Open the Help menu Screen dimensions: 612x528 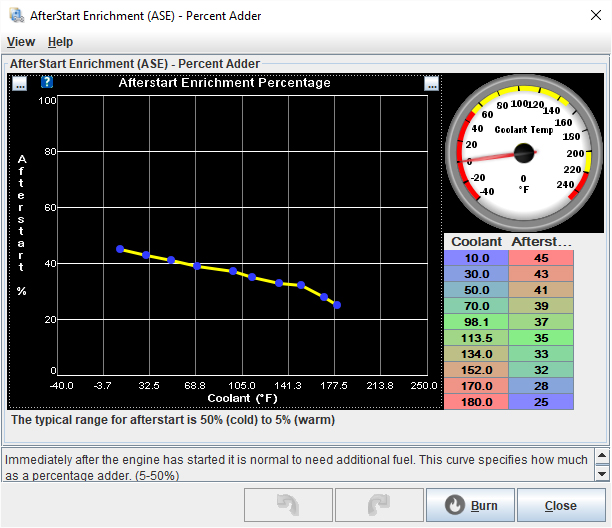(60, 42)
